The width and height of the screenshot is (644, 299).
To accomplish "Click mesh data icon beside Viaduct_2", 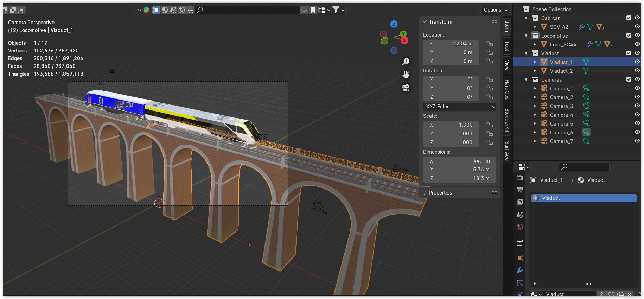I will (586, 71).
